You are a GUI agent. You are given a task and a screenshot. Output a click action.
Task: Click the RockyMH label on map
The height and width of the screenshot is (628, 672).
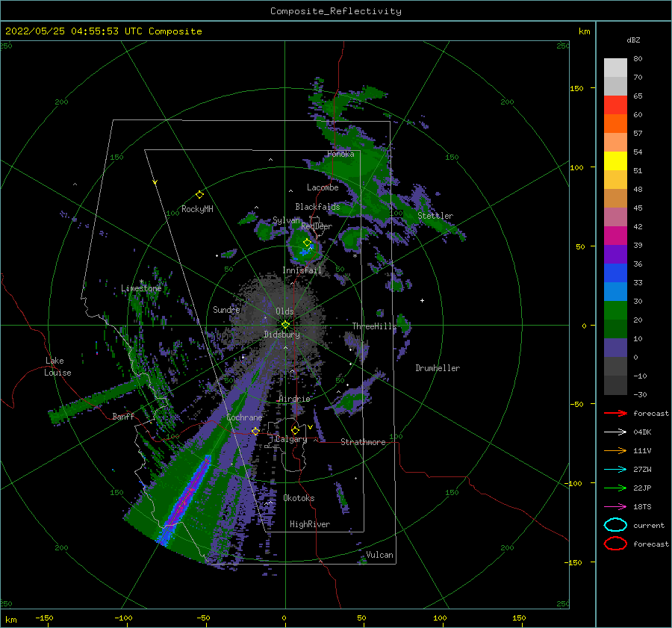(x=197, y=209)
